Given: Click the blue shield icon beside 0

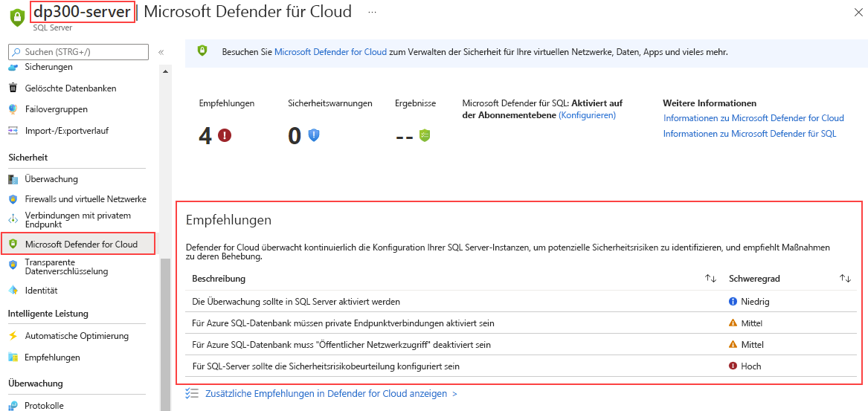Looking at the screenshot, I should 315,135.
